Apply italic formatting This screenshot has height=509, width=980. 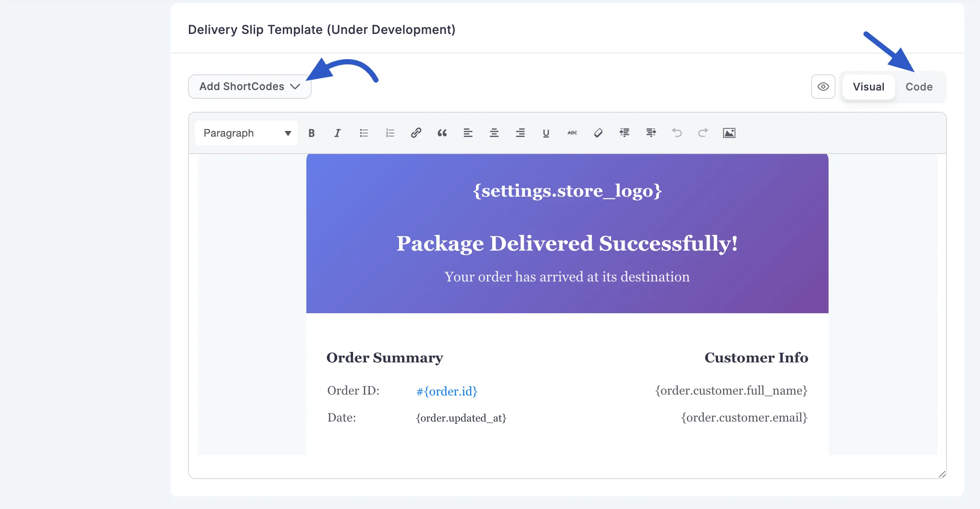point(337,133)
